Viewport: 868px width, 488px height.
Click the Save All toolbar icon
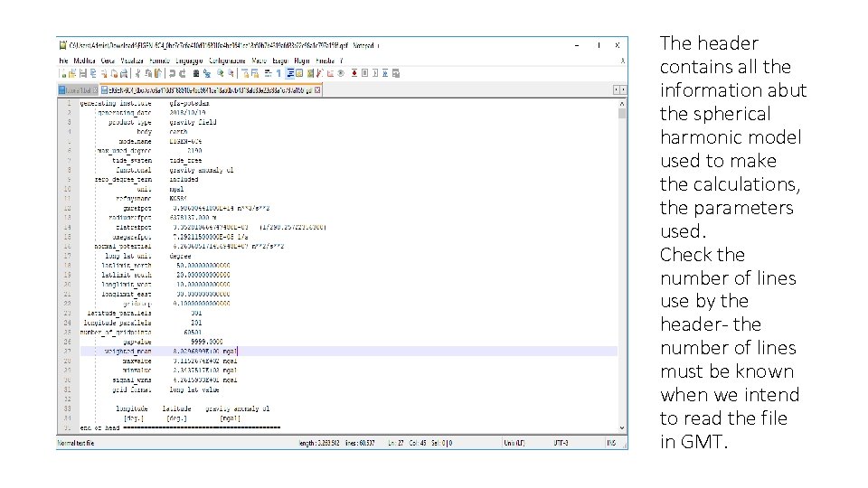pos(93,73)
